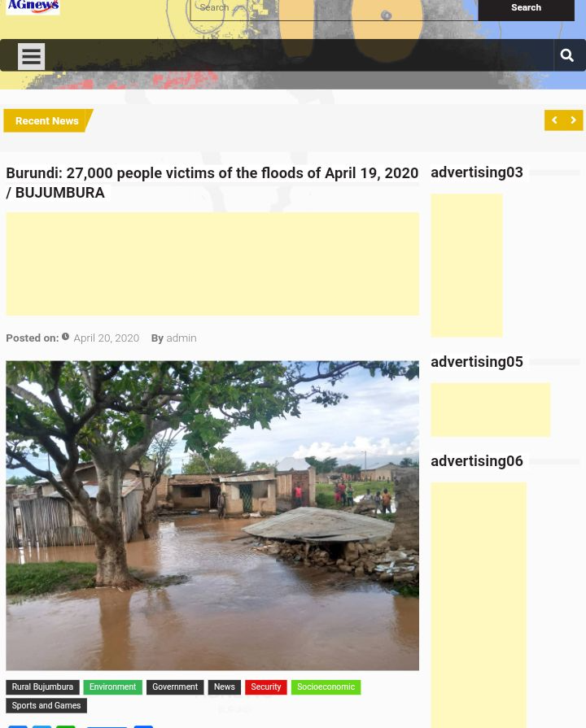Open the April 20, 2020 date link
Screen dimensions: 586x728
coord(106,338)
